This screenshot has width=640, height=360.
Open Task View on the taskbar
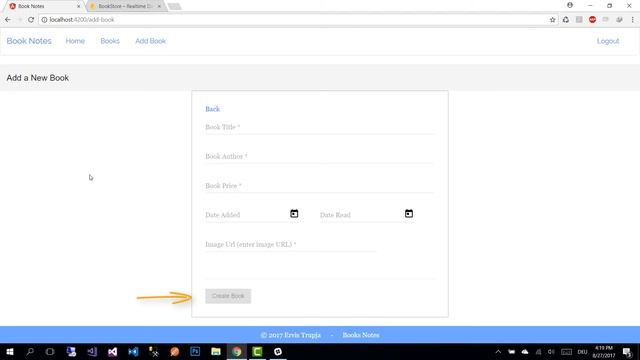(50, 351)
